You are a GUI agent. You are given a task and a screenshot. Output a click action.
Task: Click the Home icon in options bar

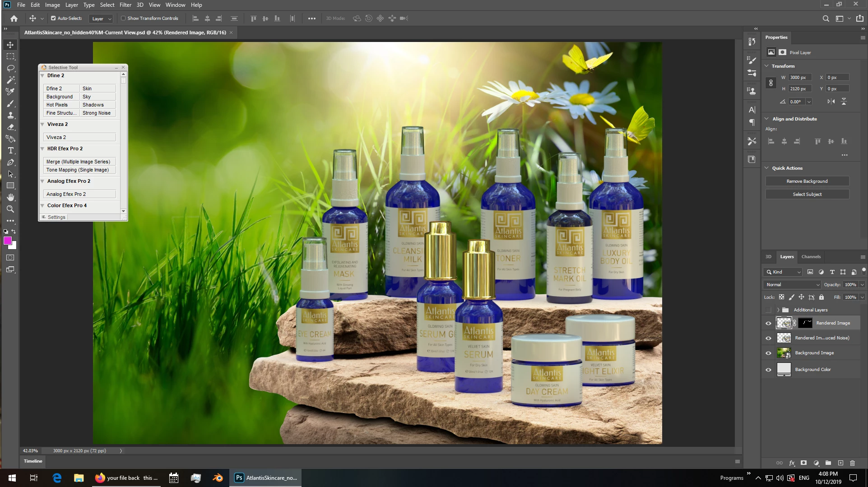[x=14, y=19]
